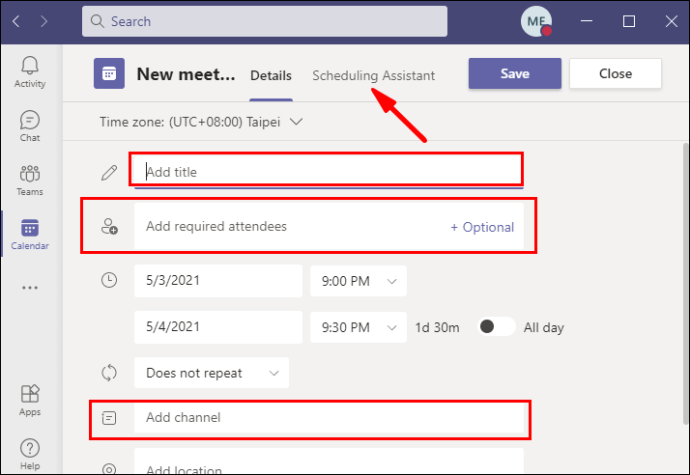Image resolution: width=690 pixels, height=475 pixels.
Task: Save the new meeting
Action: (515, 74)
